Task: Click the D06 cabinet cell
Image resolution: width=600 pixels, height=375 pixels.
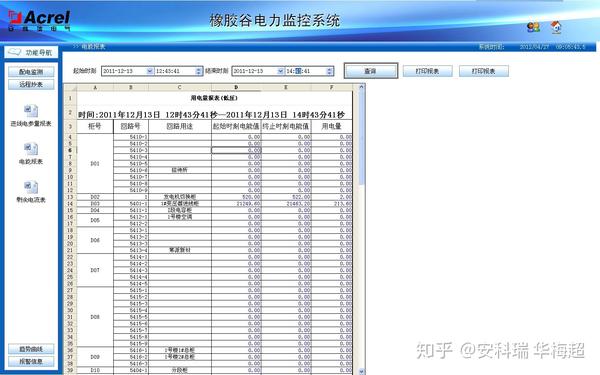Action: click(x=95, y=240)
